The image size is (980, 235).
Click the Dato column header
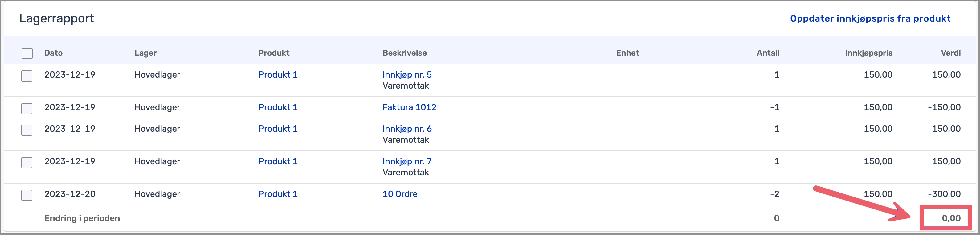tap(53, 53)
